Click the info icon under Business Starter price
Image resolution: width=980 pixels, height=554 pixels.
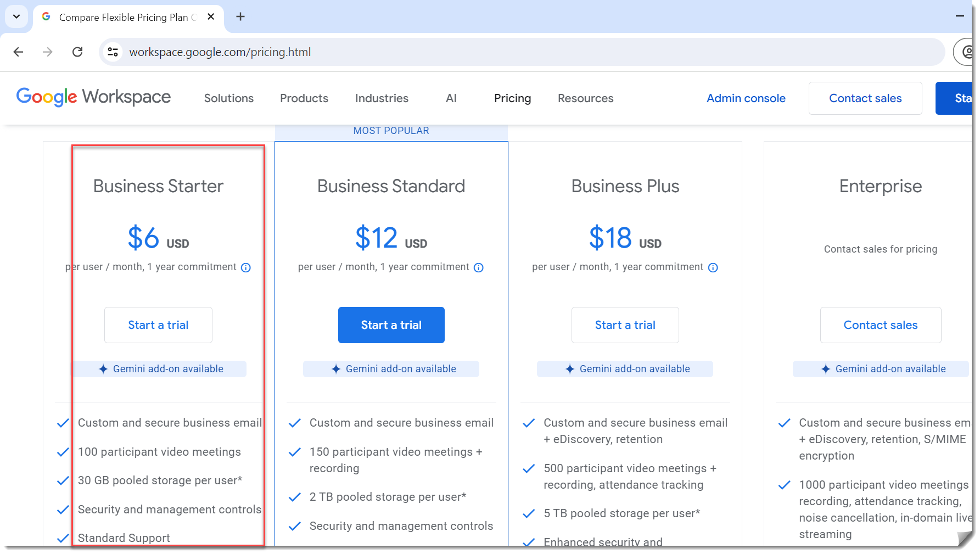point(246,267)
